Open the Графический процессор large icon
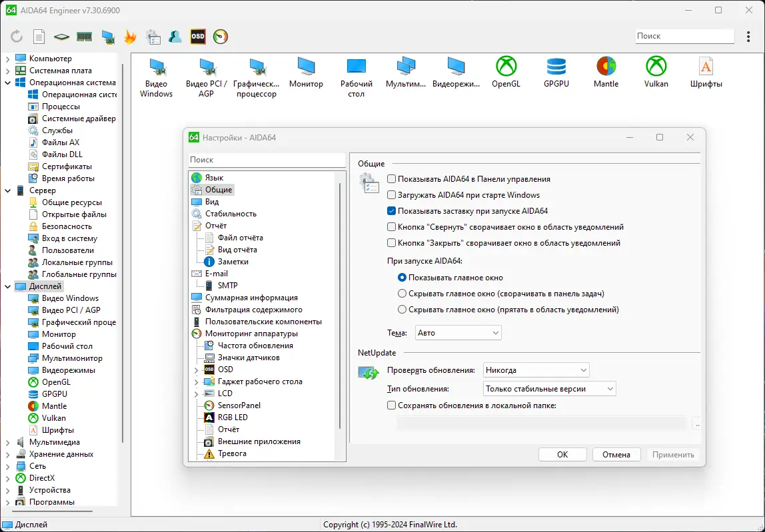 coord(257,77)
